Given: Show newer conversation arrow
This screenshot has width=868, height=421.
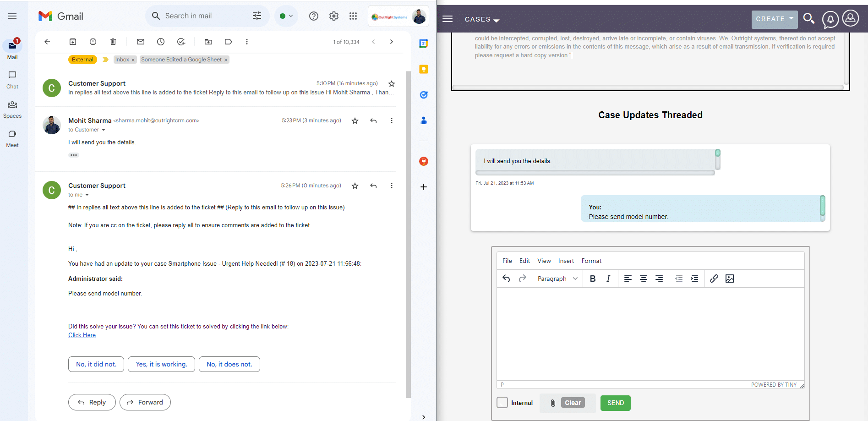Looking at the screenshot, I should tap(374, 42).
